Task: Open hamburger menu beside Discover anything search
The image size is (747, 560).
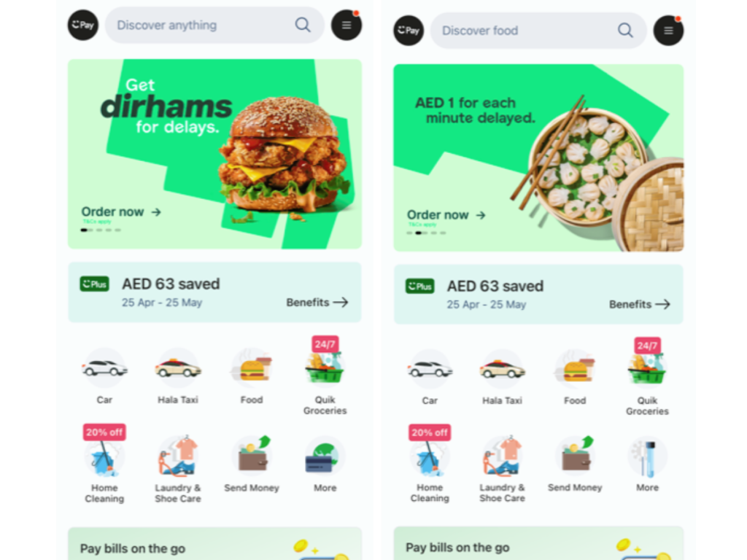Action: click(x=347, y=25)
